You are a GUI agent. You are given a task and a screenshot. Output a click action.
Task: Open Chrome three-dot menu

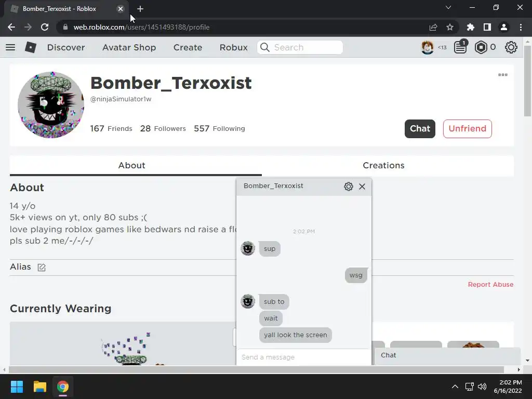[x=521, y=27]
